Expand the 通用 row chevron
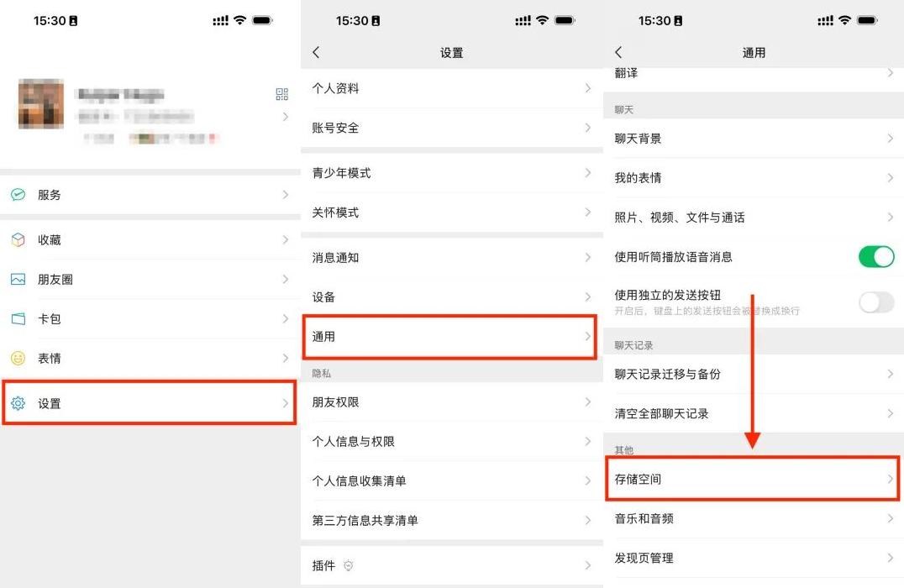 587,336
